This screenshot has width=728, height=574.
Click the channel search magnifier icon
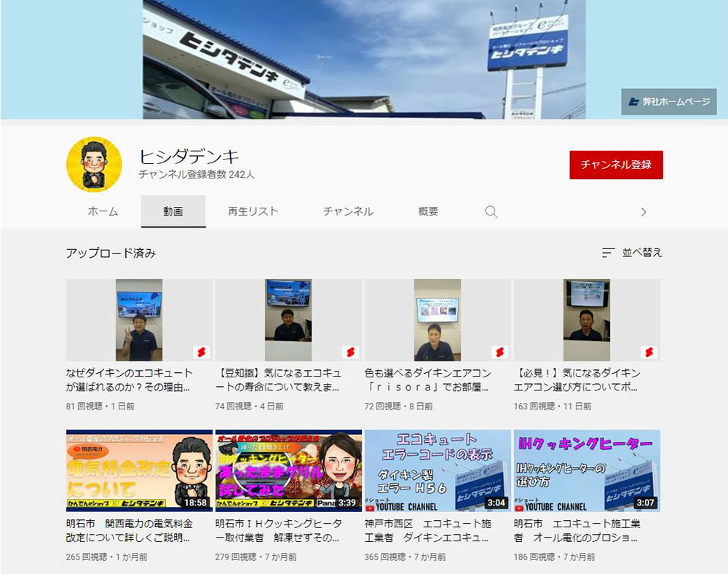[491, 212]
